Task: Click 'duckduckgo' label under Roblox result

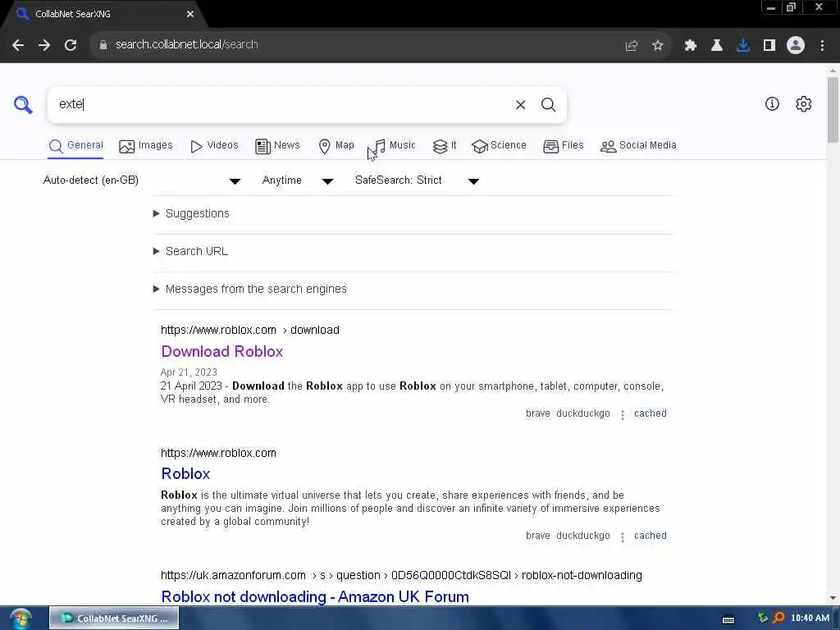Action: (583, 536)
